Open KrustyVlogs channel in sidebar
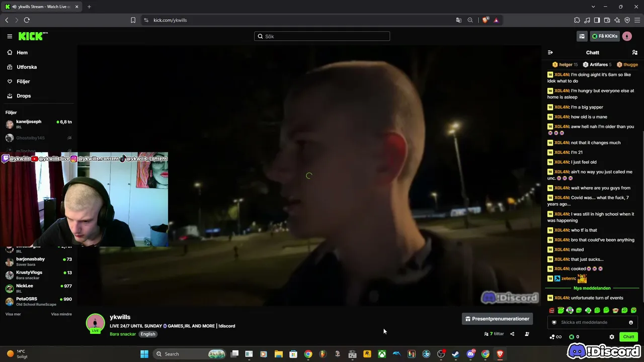The width and height of the screenshot is (644, 362). (x=39, y=275)
